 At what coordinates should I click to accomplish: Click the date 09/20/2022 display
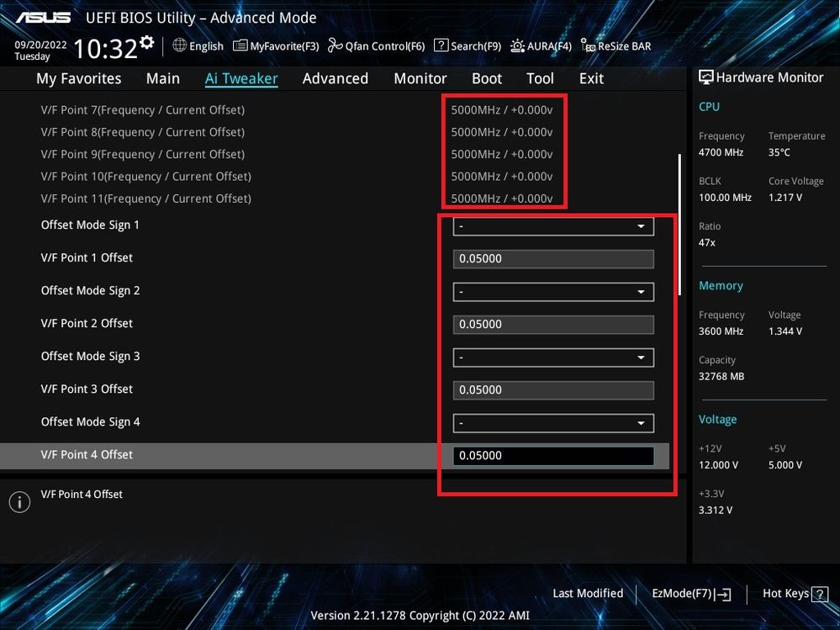tap(40, 45)
